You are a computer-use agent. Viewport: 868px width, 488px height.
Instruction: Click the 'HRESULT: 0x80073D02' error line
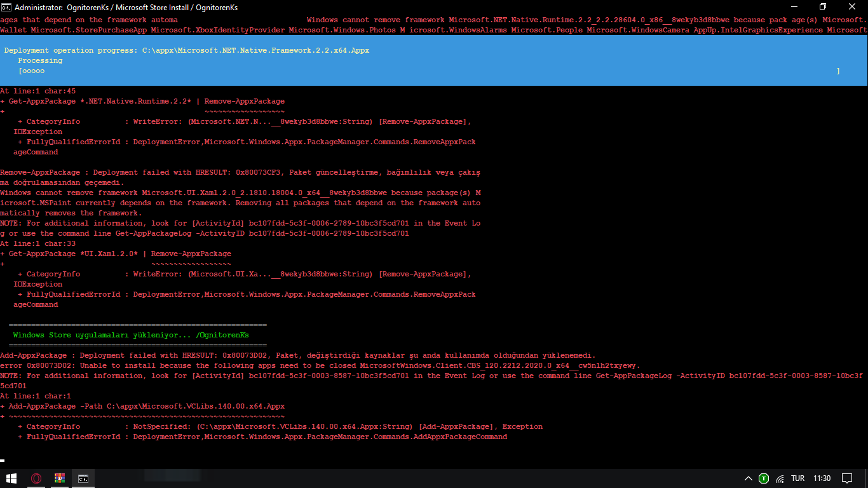click(x=298, y=355)
